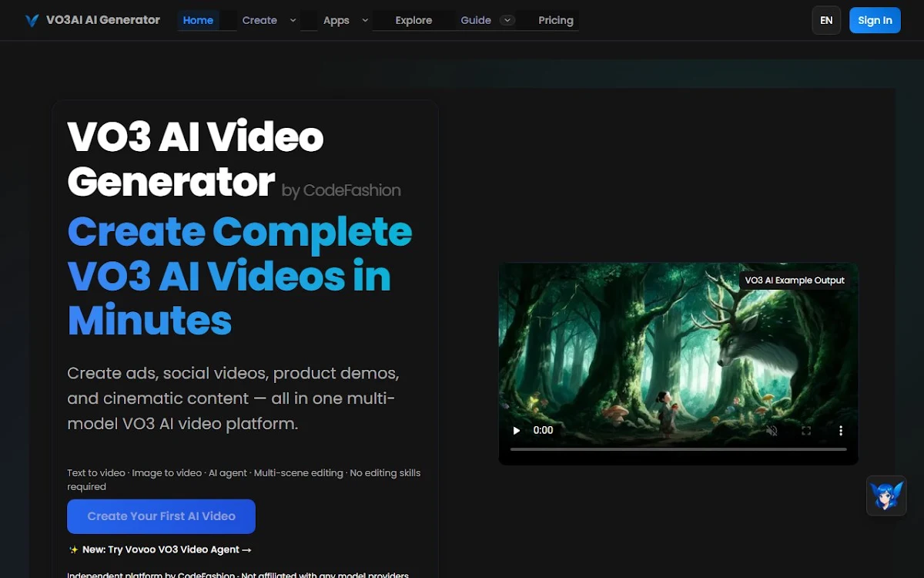This screenshot has height=578, width=924.
Task: Open the Pricing page
Action: click(x=556, y=20)
